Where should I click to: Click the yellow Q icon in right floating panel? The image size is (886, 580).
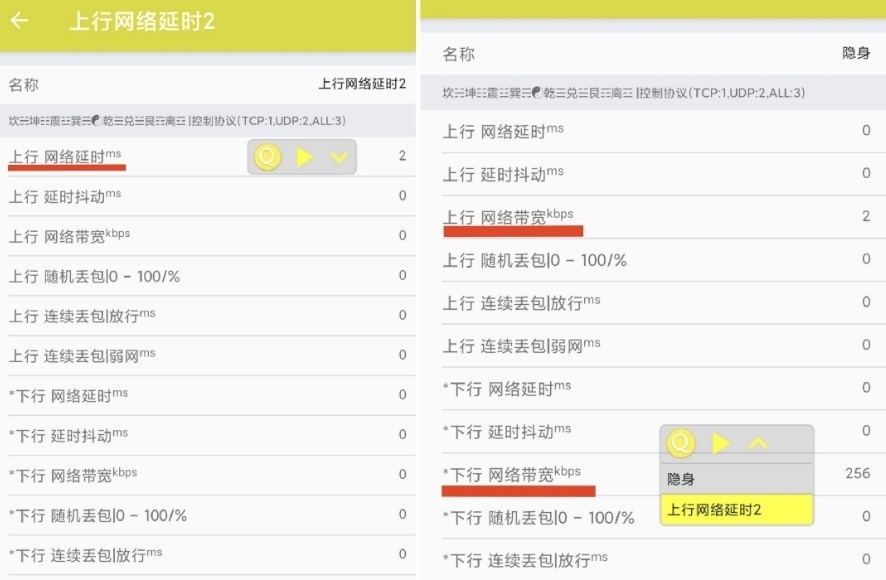681,443
